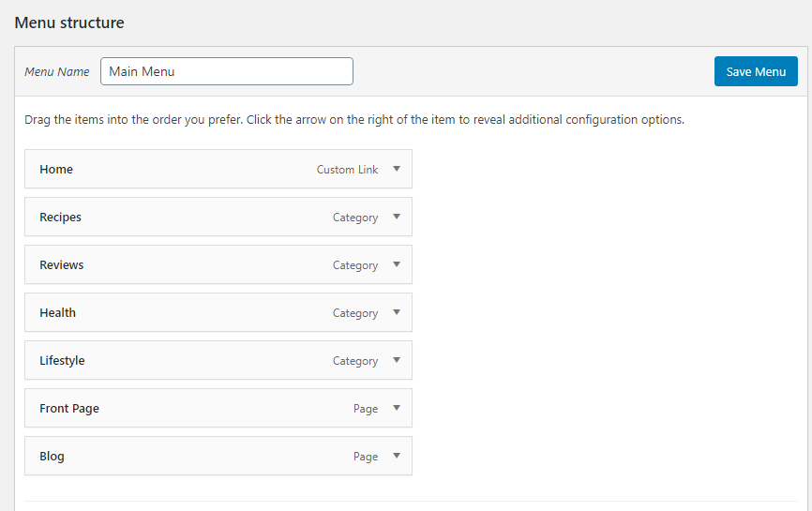Image resolution: width=812 pixels, height=511 pixels.
Task: Click the Save Menu button
Action: point(756,71)
